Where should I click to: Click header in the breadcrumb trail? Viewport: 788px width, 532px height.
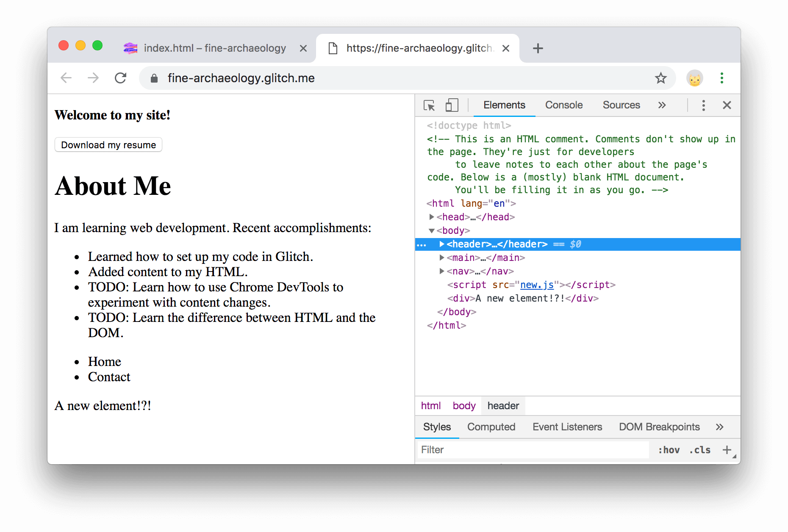pos(503,406)
